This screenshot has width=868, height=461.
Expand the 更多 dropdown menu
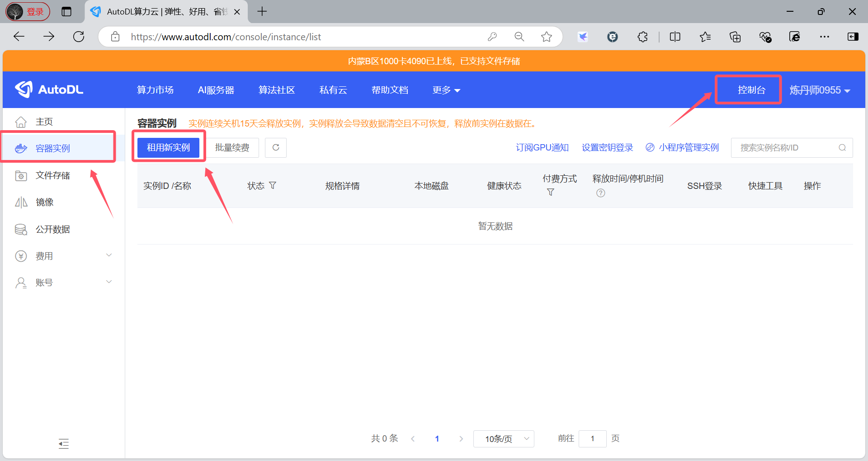pyautogui.click(x=446, y=90)
